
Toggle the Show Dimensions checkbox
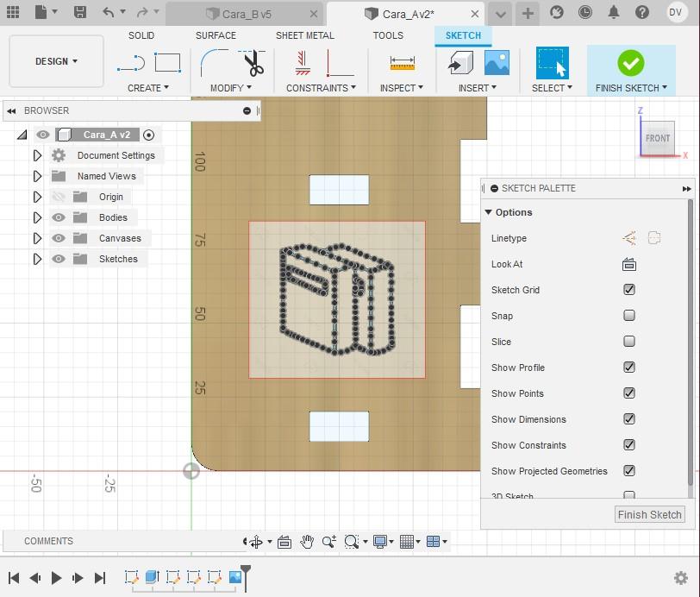click(629, 419)
